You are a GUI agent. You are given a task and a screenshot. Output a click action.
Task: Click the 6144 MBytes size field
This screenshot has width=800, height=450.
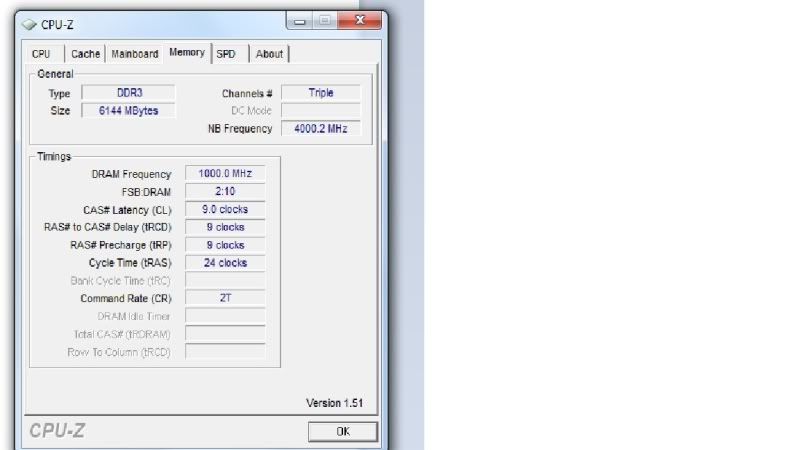point(129,111)
